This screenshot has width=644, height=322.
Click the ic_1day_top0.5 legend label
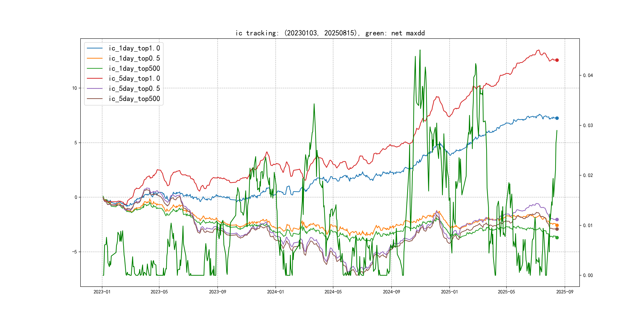coord(134,58)
